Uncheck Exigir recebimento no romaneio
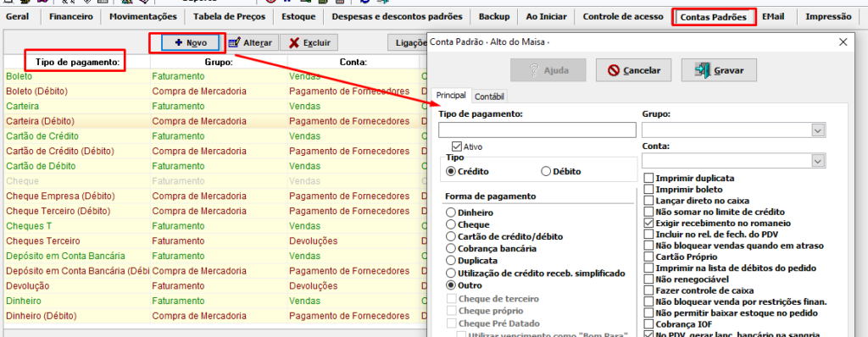868x337 pixels. 648,223
